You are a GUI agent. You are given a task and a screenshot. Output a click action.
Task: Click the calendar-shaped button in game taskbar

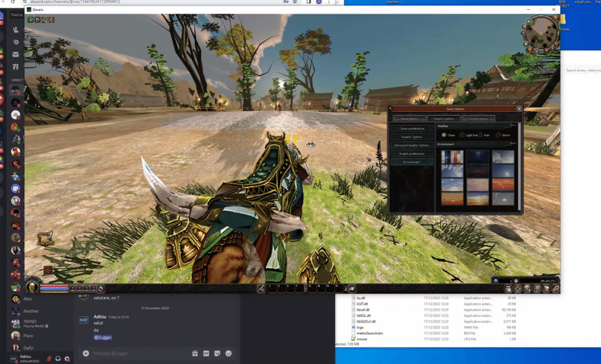[x=508, y=289]
